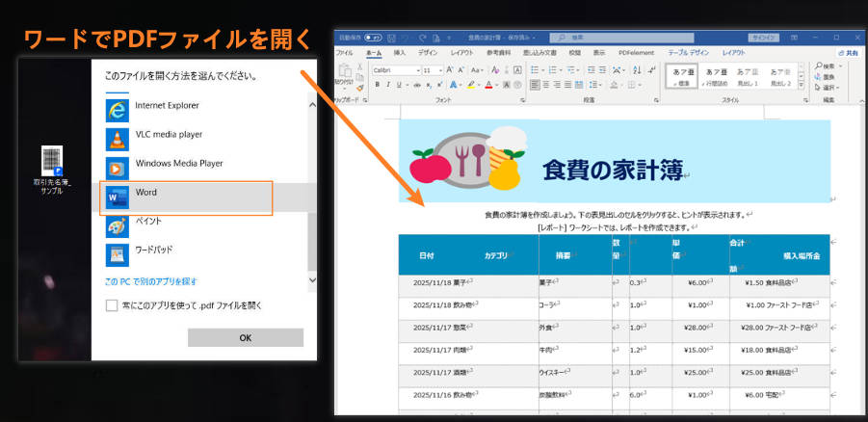Open the bullet list dropdown arrow
868x422 pixels.
[x=543, y=70]
